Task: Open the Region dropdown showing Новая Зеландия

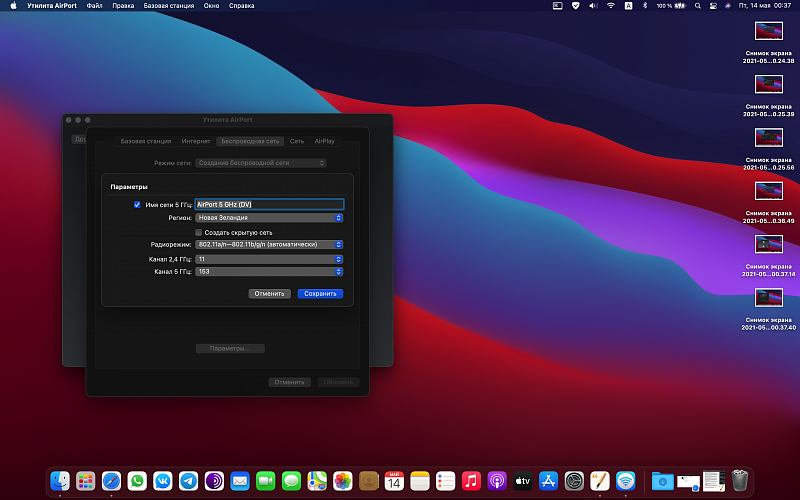Action: (270, 217)
